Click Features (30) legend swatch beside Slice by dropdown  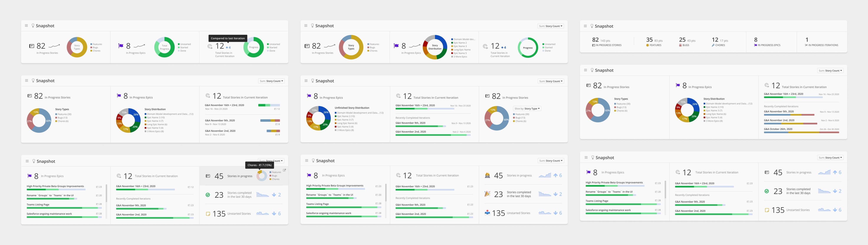[x=514, y=114]
